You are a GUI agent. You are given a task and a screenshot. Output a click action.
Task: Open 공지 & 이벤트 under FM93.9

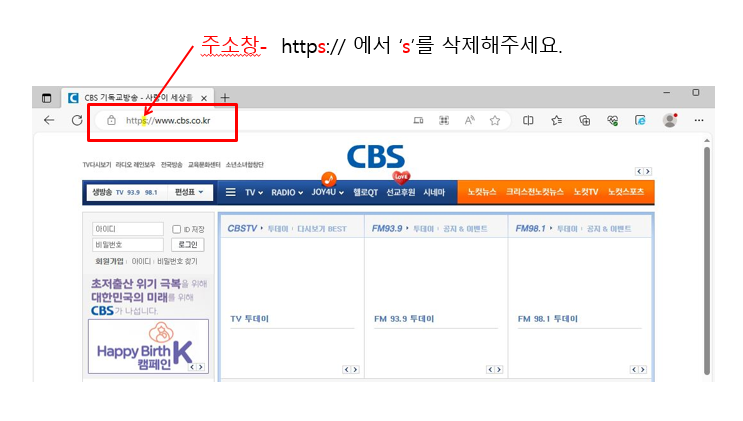point(465,229)
